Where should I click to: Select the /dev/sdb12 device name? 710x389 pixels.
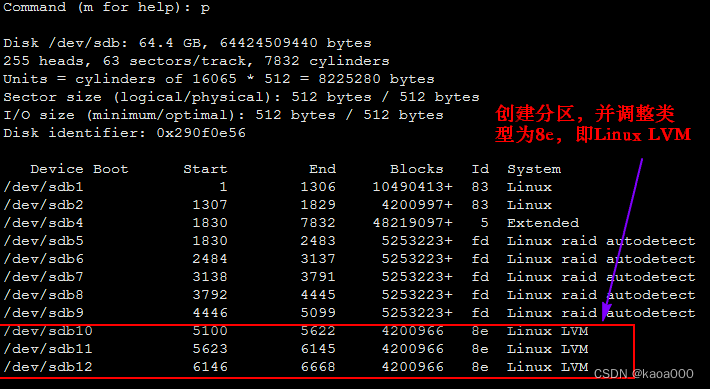pos(48,367)
